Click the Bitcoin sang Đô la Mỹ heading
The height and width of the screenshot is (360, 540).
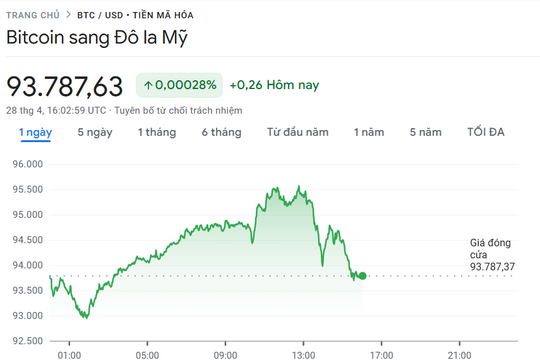(97, 37)
